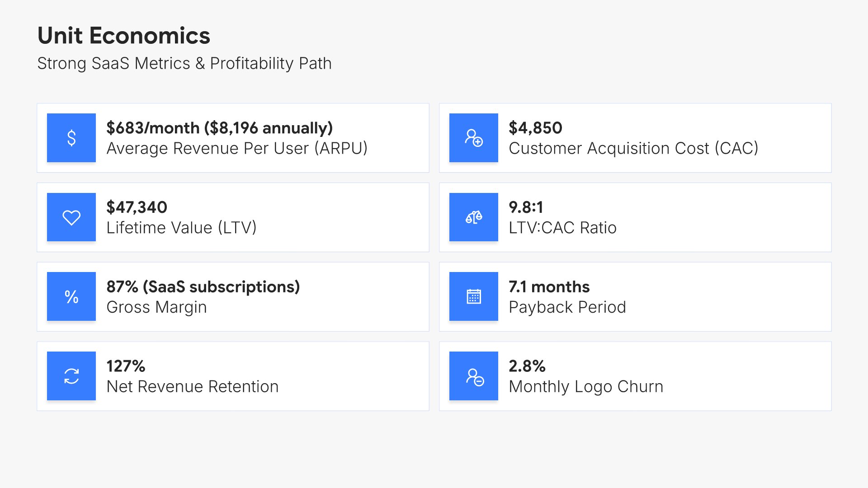
Task: Click the heart Lifetime Value icon
Action: click(x=71, y=217)
